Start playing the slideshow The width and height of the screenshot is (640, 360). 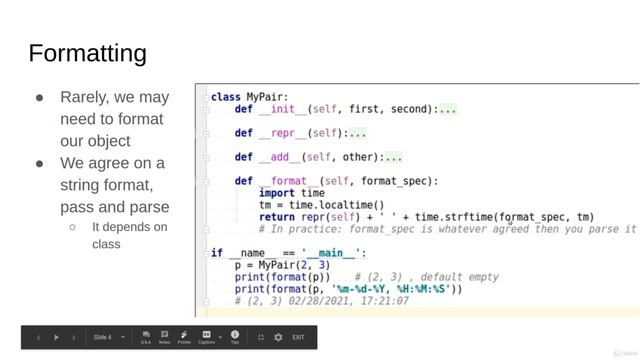56,338
